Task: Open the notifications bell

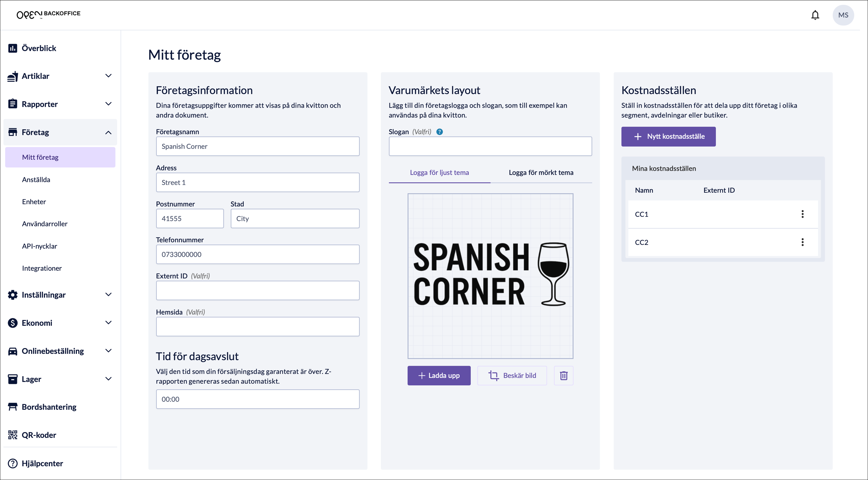Action: (815, 15)
